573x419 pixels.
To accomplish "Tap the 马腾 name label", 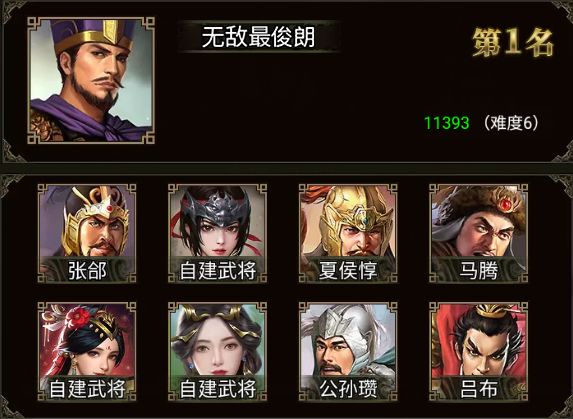I will pos(478,271).
